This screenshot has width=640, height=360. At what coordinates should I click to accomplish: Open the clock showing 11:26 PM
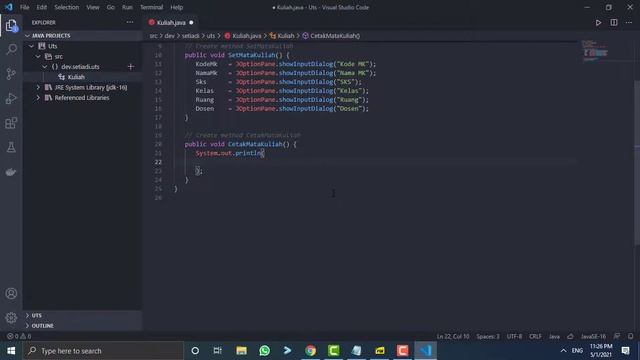click(601, 351)
